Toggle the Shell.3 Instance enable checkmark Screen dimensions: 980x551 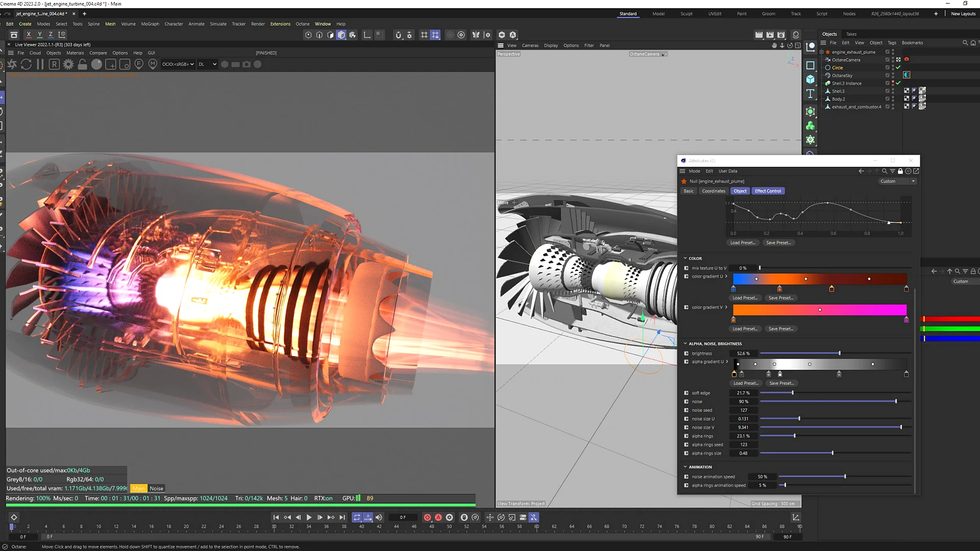coord(898,83)
